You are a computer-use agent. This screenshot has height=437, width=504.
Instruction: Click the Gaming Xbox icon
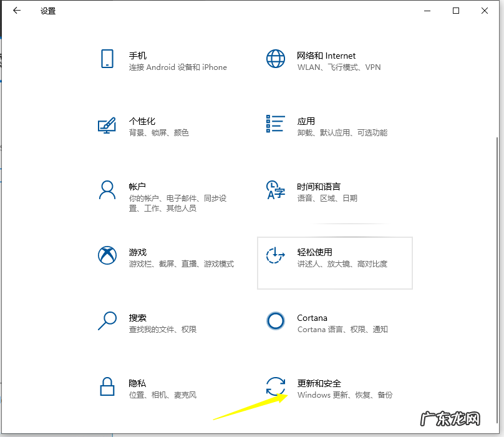pos(107,255)
